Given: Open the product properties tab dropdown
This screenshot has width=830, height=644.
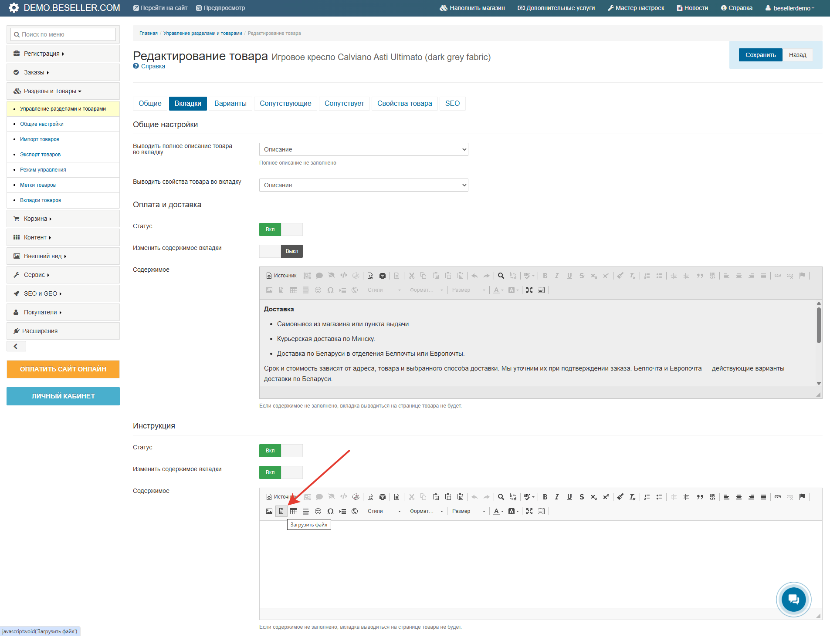Looking at the screenshot, I should (x=364, y=185).
